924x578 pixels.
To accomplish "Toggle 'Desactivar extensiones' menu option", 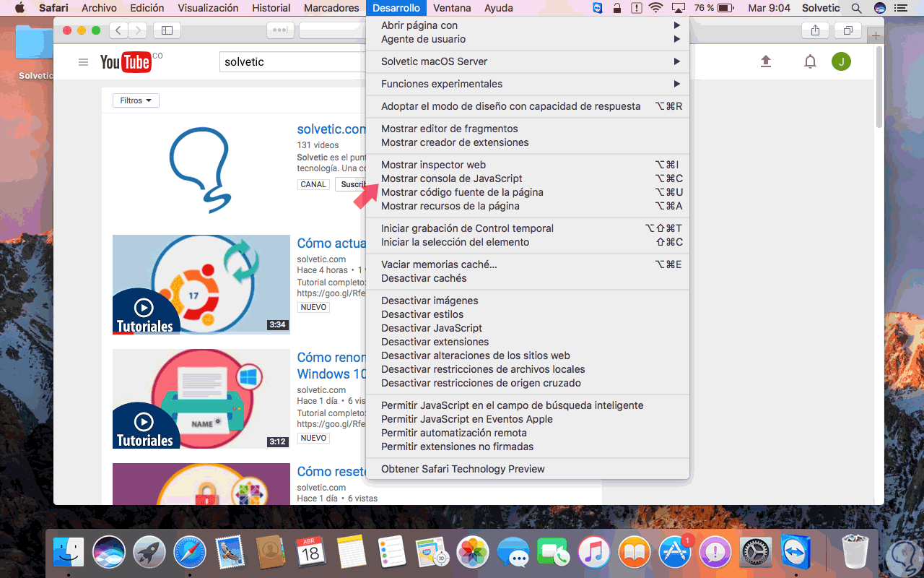I will pyautogui.click(x=528, y=342).
